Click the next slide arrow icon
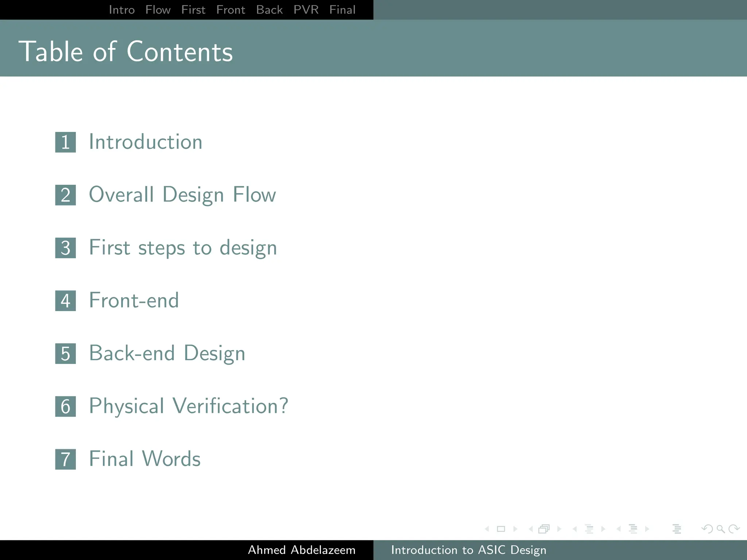This screenshot has width=747, height=560. click(x=515, y=529)
